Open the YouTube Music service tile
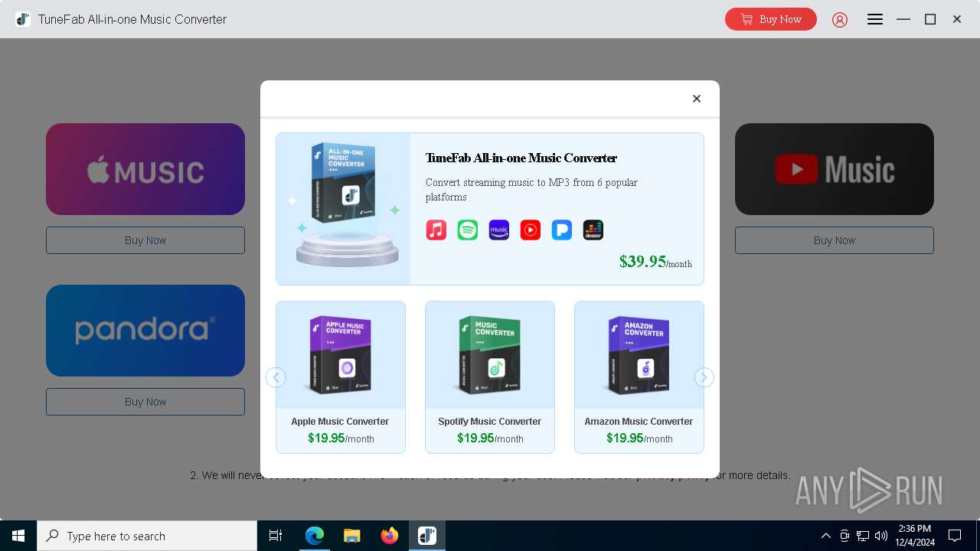Image resolution: width=980 pixels, height=551 pixels. (x=835, y=169)
